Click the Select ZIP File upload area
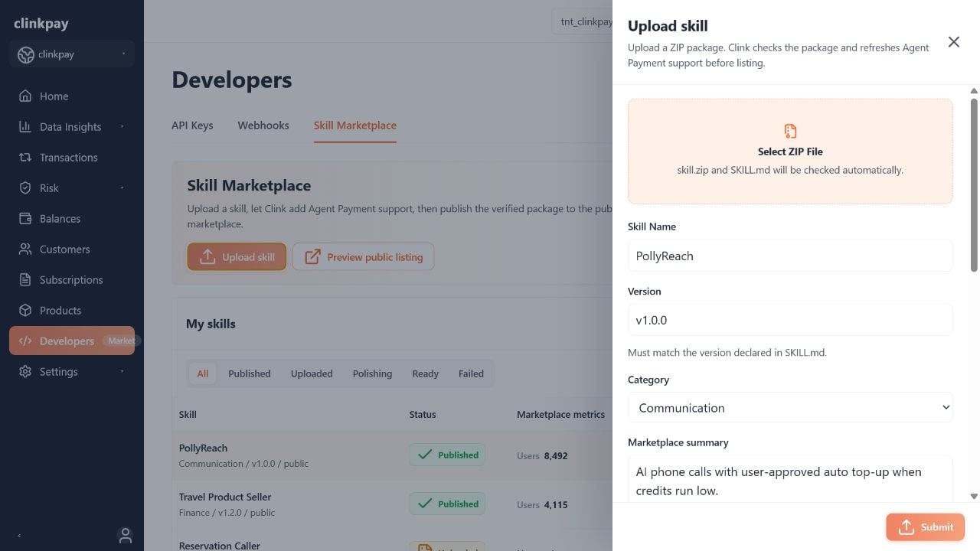Screen dimensions: 980x551 pos(790,151)
